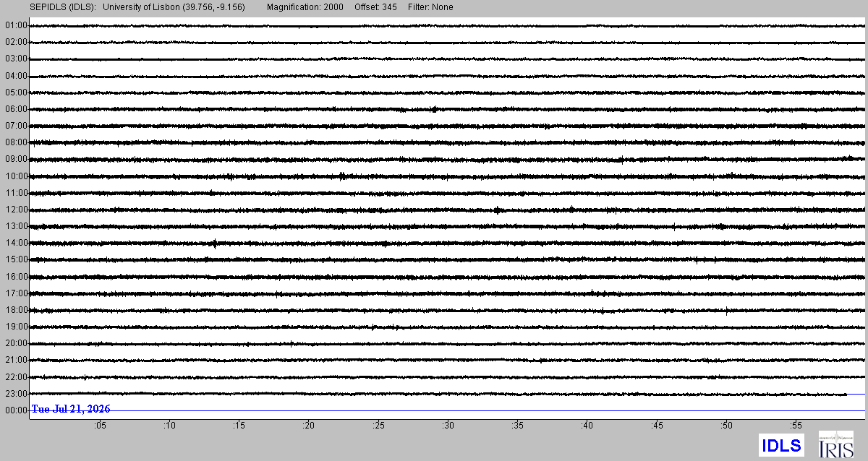Click the Filter: None header text
868x461 pixels.
pyautogui.click(x=430, y=7)
